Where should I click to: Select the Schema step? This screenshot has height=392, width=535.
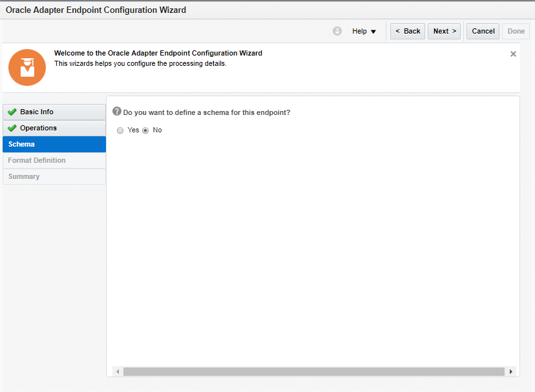(54, 144)
